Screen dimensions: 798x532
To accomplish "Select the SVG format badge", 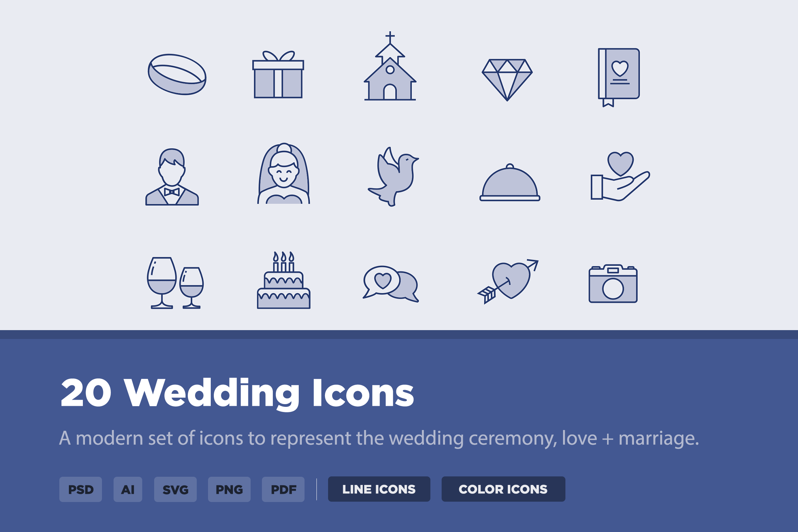I will pos(175,489).
